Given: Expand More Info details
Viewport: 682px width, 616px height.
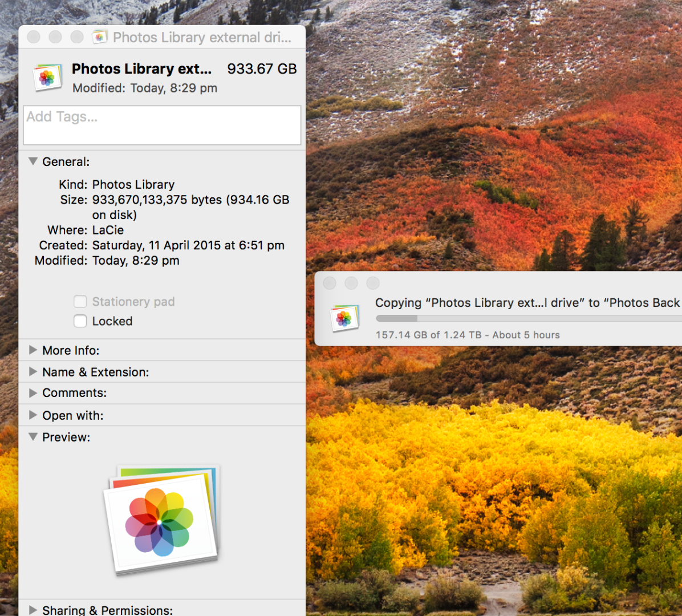Looking at the screenshot, I should [x=33, y=350].
